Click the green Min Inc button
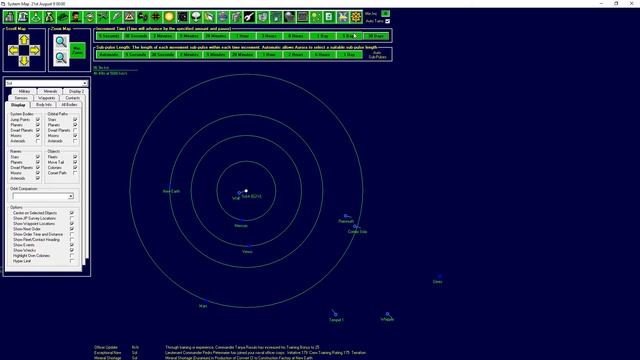The image size is (640, 360). [x=385, y=14]
